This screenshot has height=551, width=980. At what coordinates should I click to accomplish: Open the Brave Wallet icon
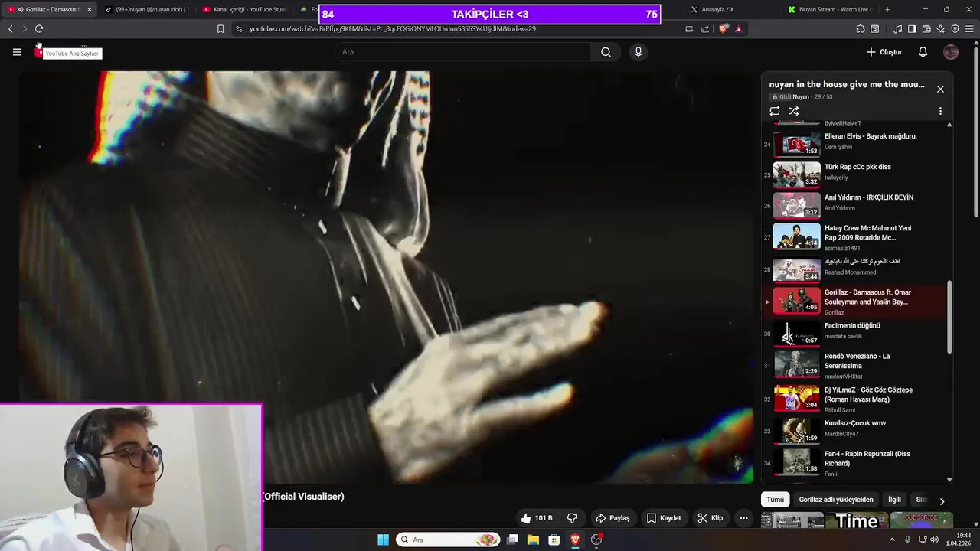(926, 29)
